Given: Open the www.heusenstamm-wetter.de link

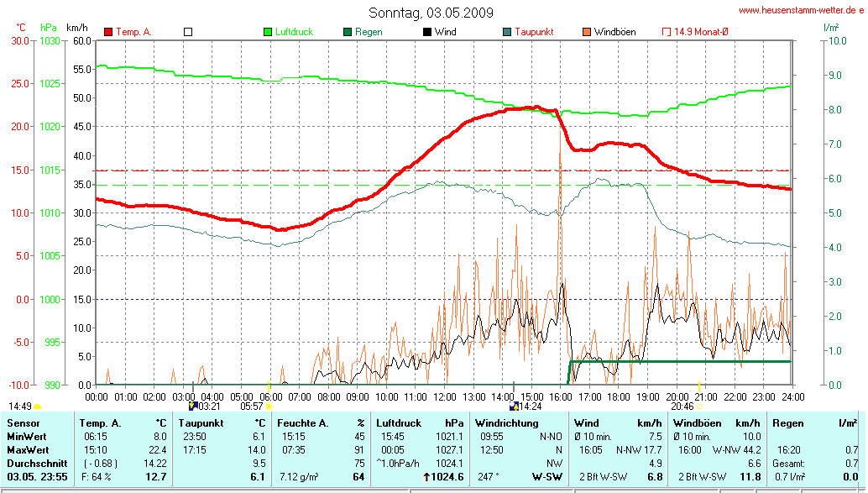Looking at the screenshot, I should coord(801,10).
